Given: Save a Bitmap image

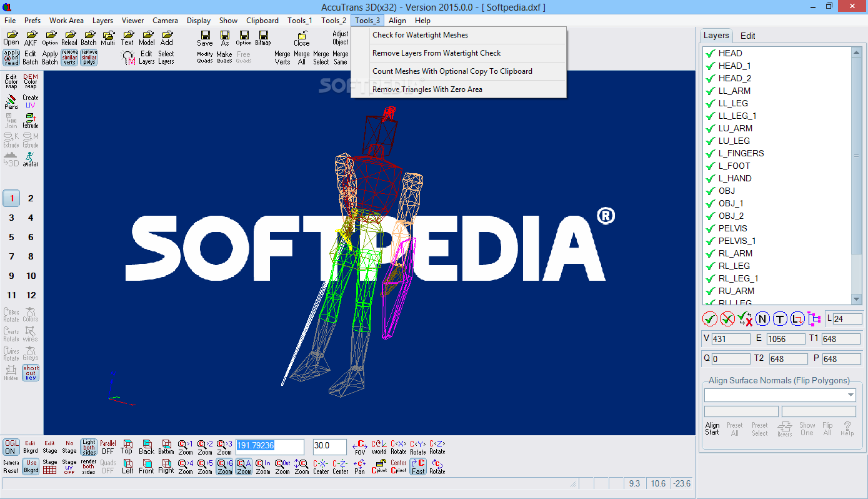Looking at the screenshot, I should 263,38.
